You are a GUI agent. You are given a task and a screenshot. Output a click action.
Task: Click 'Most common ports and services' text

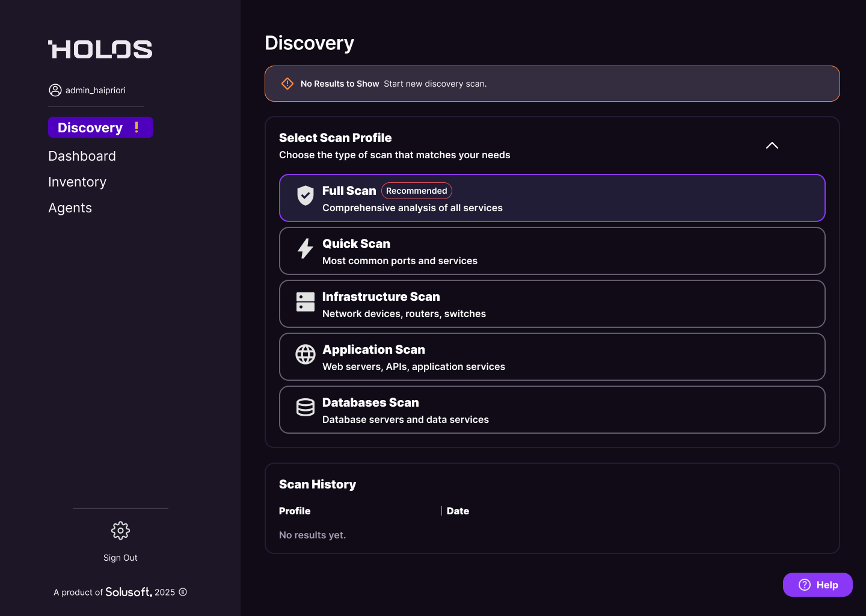400,260
